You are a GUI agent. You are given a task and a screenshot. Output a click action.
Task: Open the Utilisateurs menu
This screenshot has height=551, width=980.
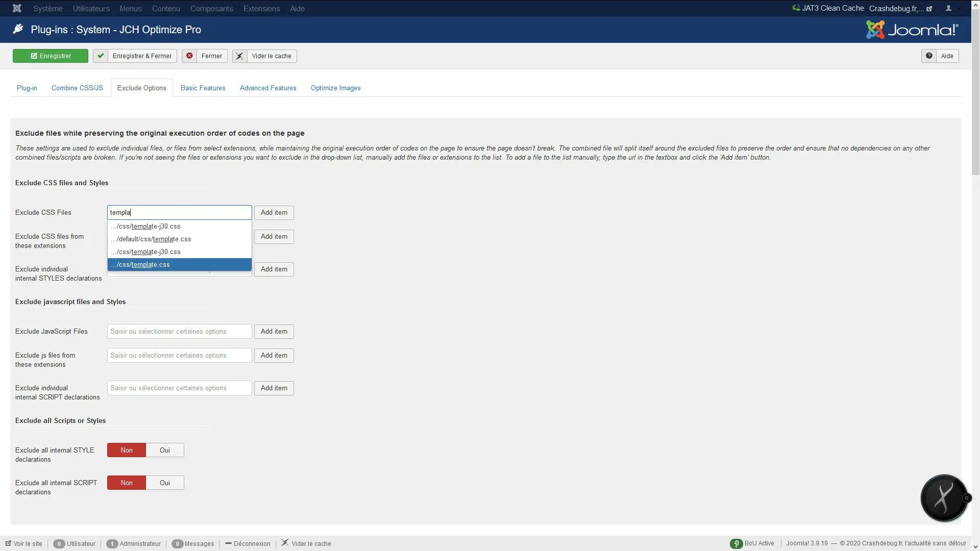91,9
